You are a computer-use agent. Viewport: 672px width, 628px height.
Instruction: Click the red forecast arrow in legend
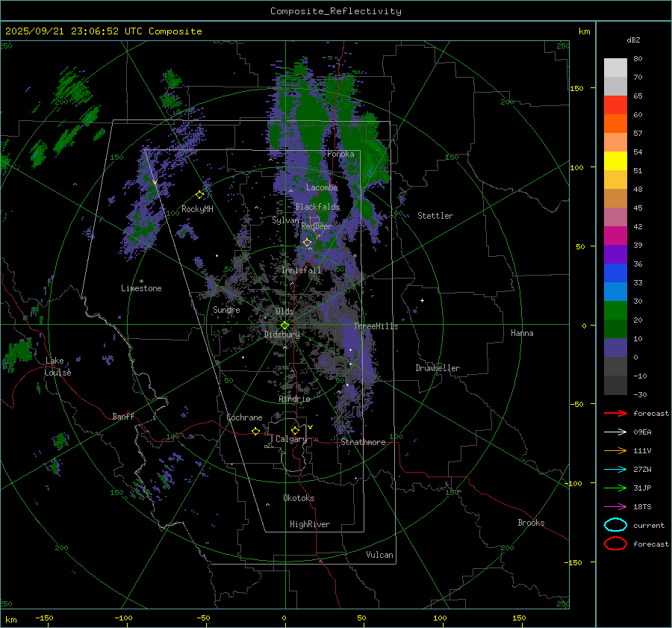coord(615,413)
